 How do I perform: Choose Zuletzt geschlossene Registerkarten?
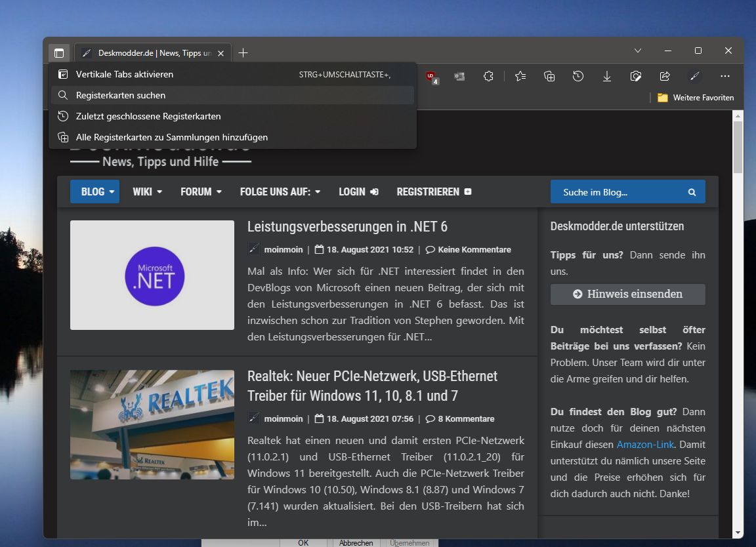click(x=233, y=116)
